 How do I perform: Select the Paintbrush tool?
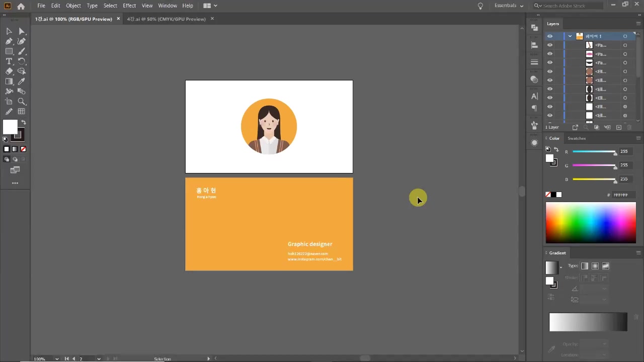pos(22,51)
